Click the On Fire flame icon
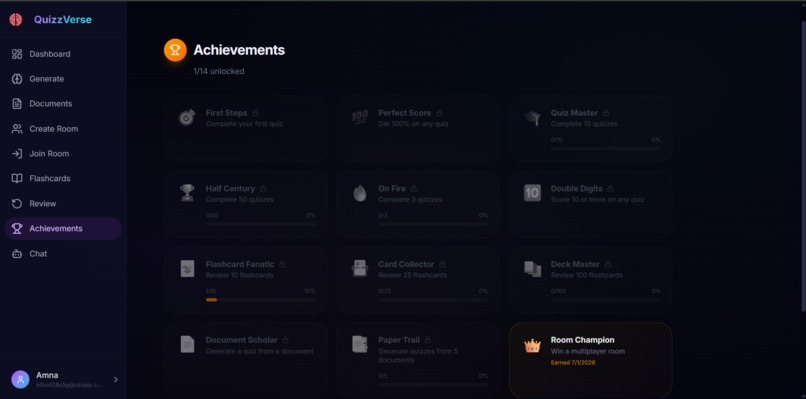The width and height of the screenshot is (806, 399). coord(360,193)
